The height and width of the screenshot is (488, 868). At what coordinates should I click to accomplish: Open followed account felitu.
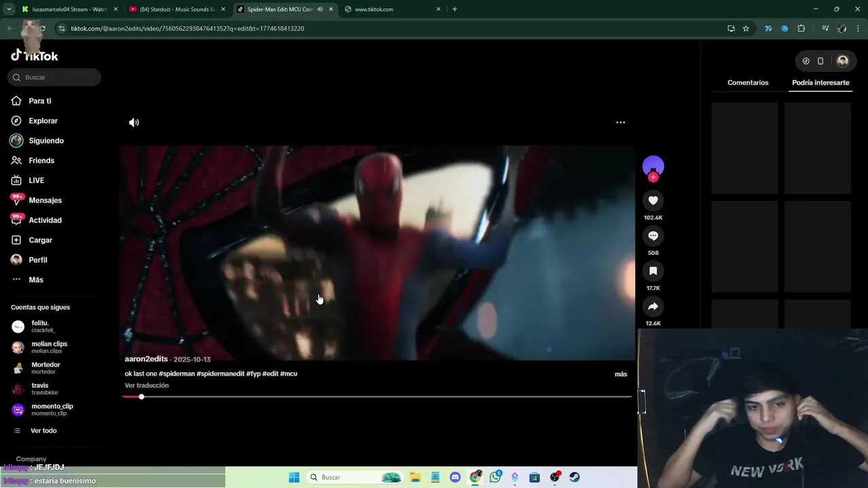coord(42,327)
